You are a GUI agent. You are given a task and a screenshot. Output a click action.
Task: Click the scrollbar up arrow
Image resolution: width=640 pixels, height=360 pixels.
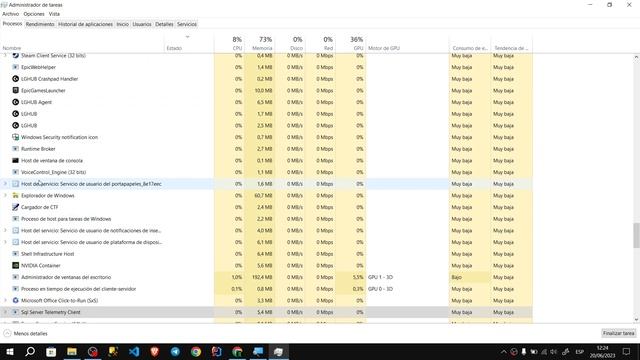tap(636, 58)
